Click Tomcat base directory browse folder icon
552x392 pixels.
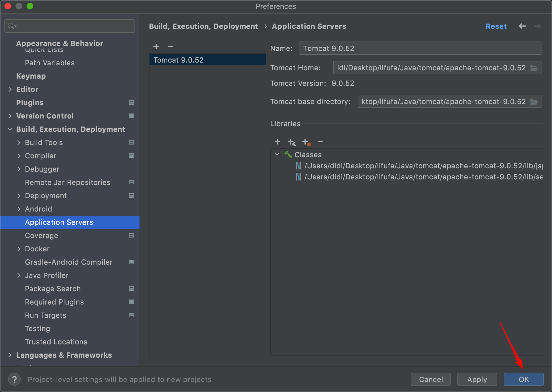tap(534, 102)
